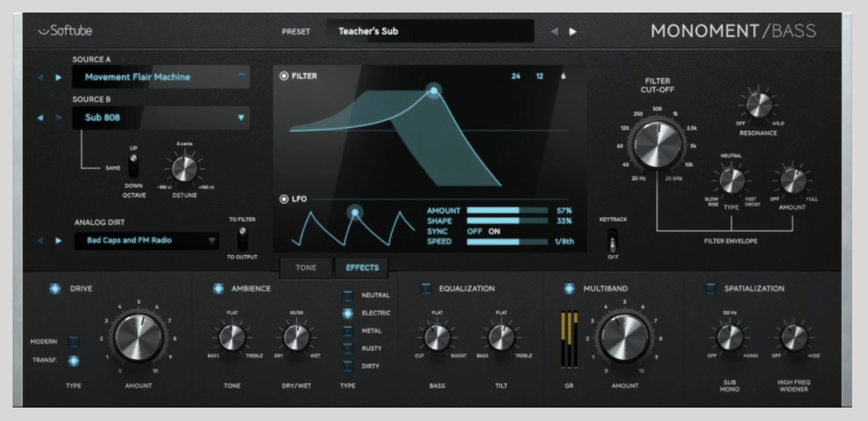This screenshot has width=868, height=421.
Task: Select 12 dB filter slope
Action: 540,76
